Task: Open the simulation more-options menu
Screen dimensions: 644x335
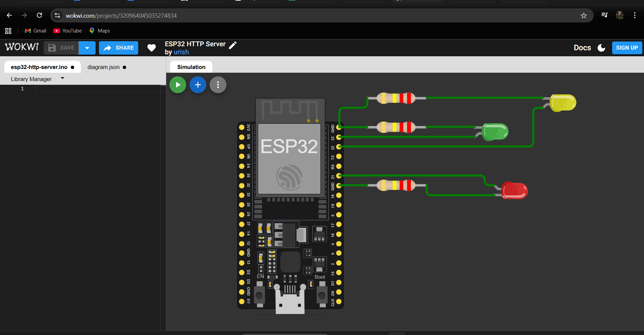Action: pyautogui.click(x=218, y=85)
